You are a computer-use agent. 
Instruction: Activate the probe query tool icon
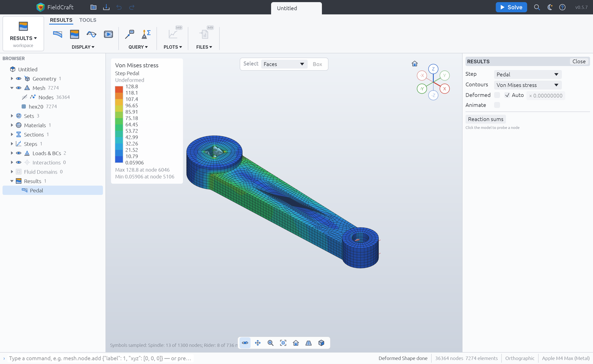(x=130, y=34)
